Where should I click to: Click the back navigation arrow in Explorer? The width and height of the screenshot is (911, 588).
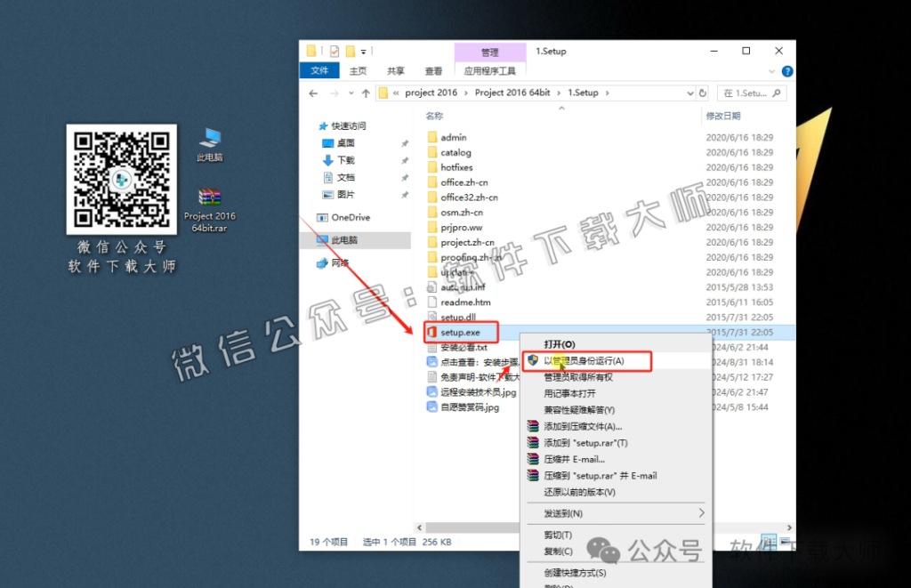tap(312, 92)
